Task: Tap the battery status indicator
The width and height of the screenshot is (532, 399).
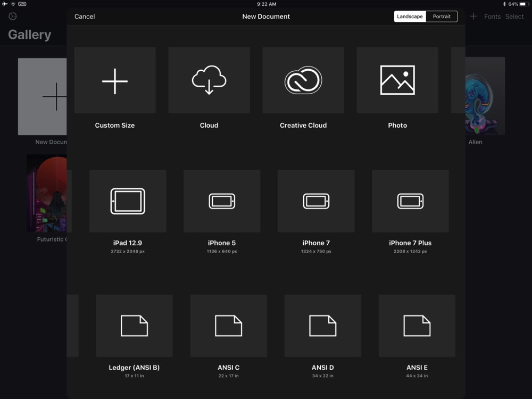Action: click(x=524, y=4)
